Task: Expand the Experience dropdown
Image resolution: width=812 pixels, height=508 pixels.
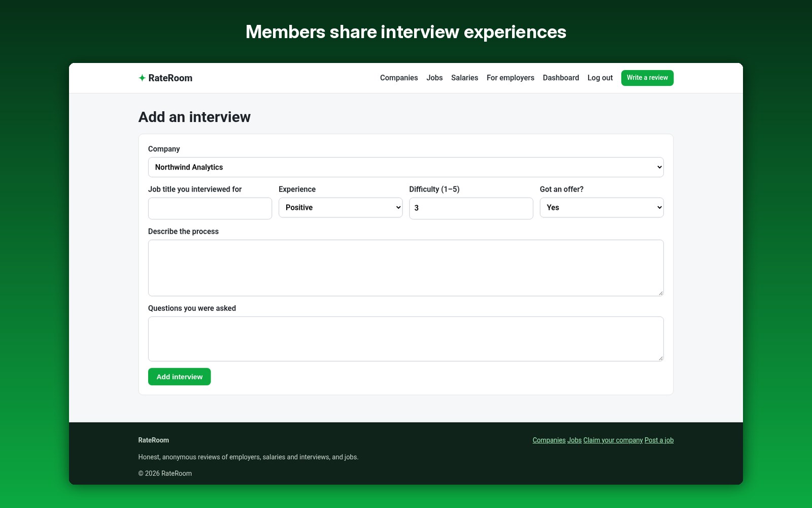Action: click(x=341, y=207)
